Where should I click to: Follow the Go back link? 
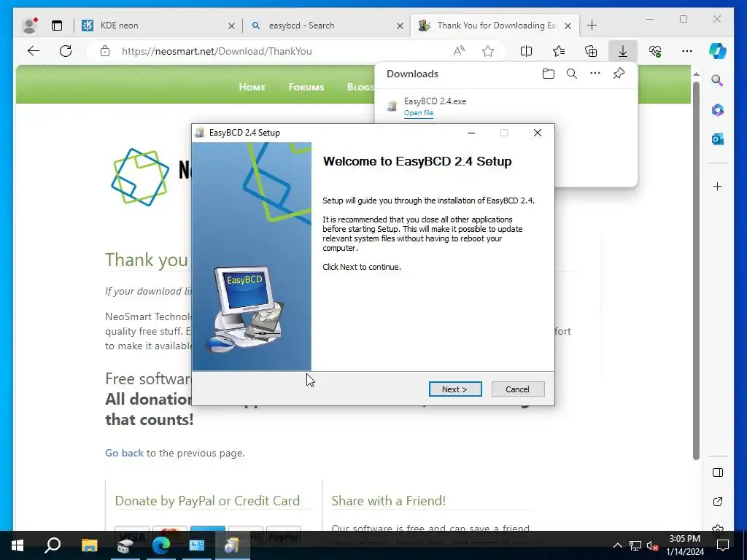pyautogui.click(x=124, y=453)
